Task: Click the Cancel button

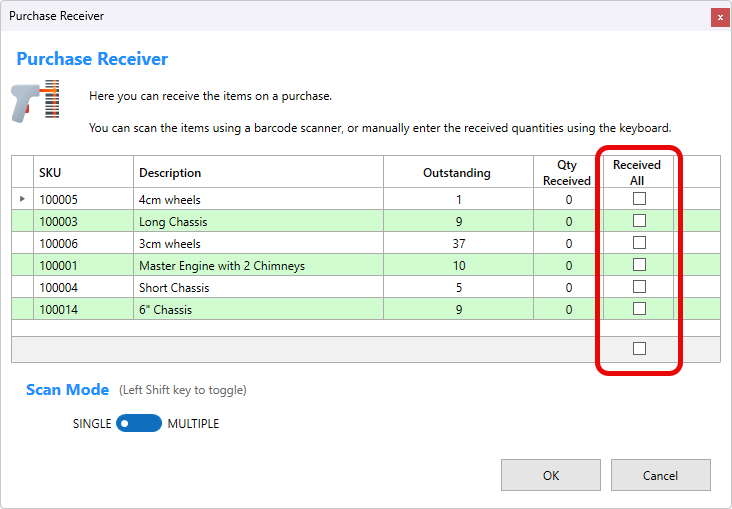Action: (x=660, y=475)
